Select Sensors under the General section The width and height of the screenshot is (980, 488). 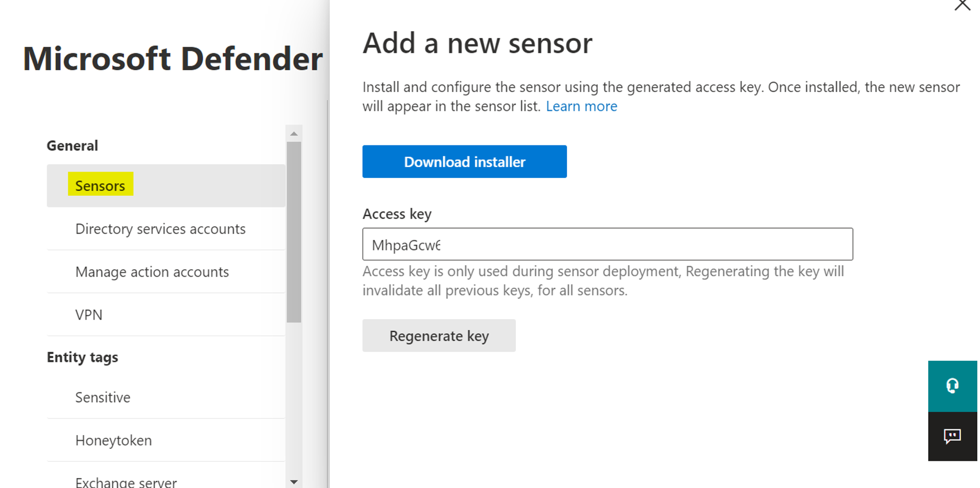click(100, 186)
